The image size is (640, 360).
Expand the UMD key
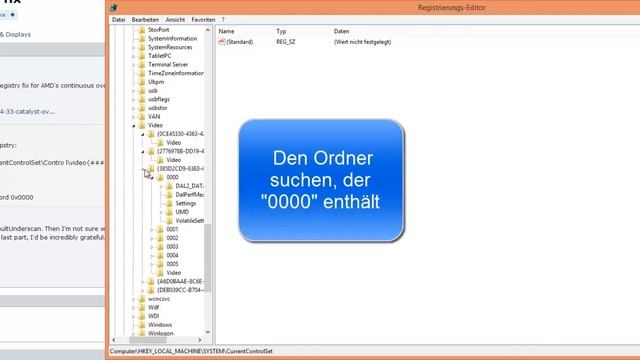click(x=161, y=212)
